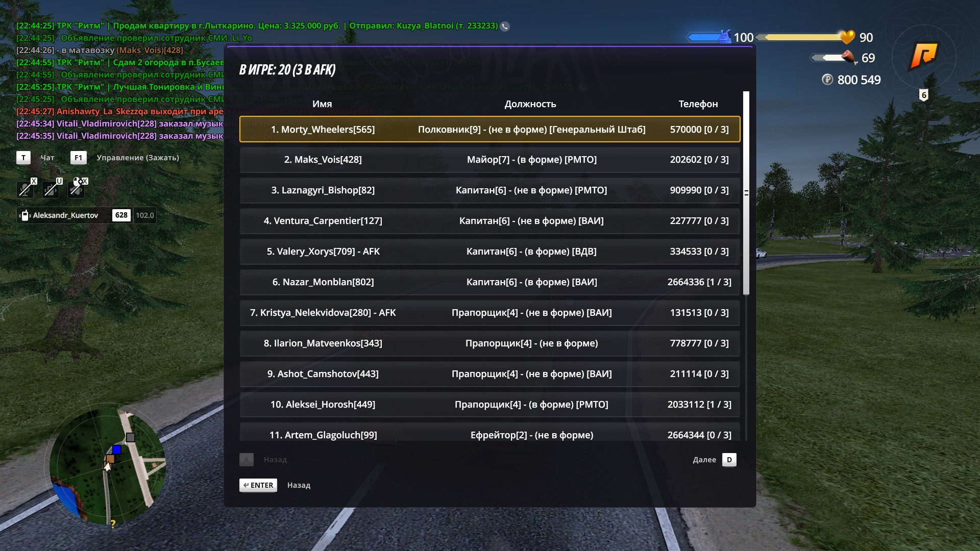Click the member list vertical scrollbar

tap(746, 193)
